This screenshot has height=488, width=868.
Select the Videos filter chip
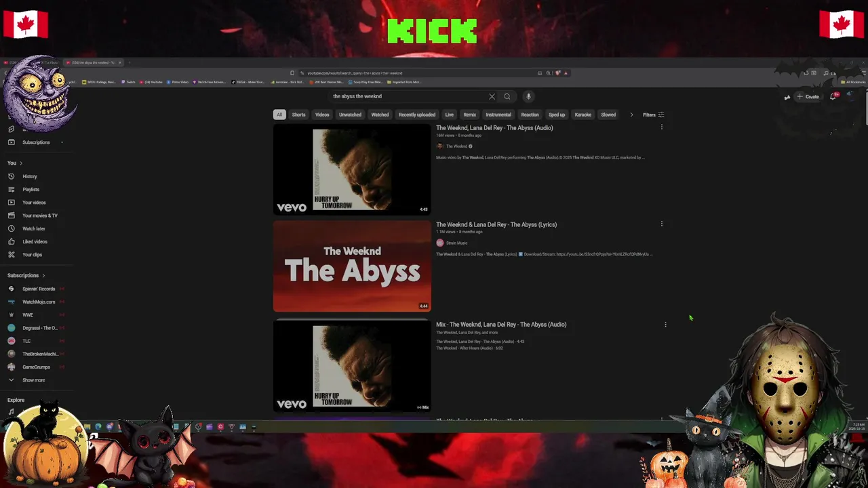point(322,115)
